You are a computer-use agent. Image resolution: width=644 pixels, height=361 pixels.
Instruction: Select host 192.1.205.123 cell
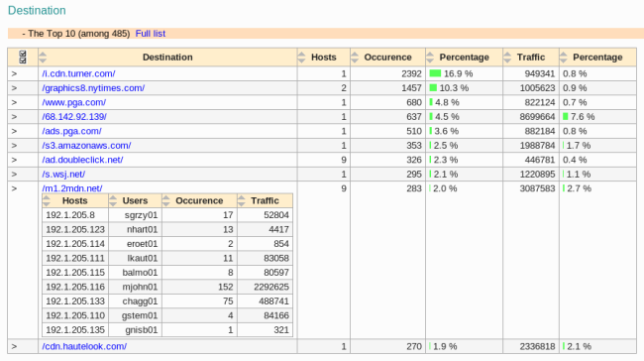(75, 230)
